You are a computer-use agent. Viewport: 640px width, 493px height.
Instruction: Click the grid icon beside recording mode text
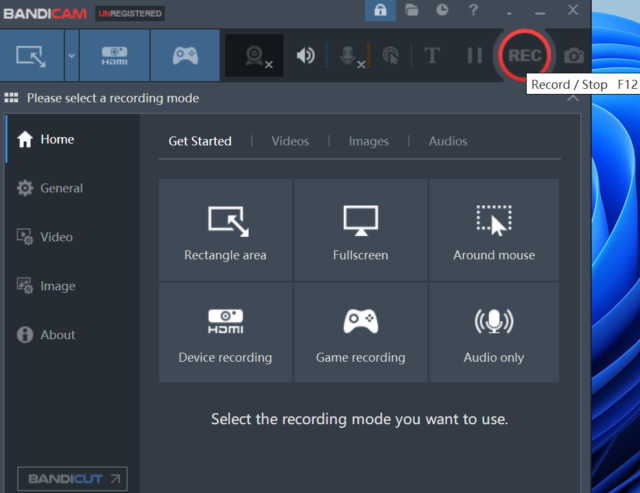point(11,98)
